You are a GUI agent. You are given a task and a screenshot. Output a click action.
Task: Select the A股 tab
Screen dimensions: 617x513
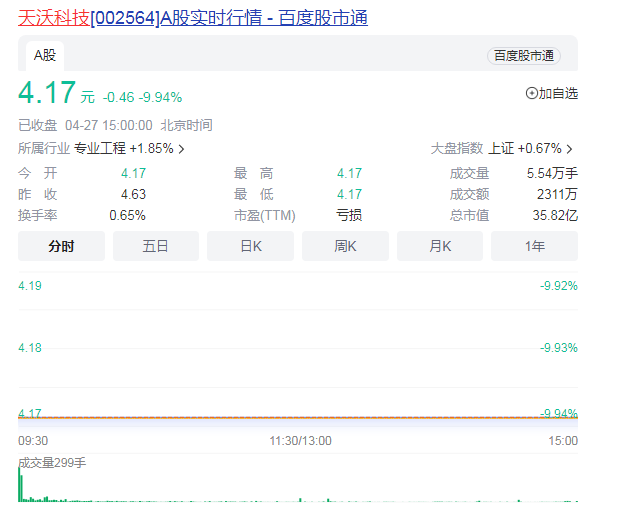(x=44, y=55)
